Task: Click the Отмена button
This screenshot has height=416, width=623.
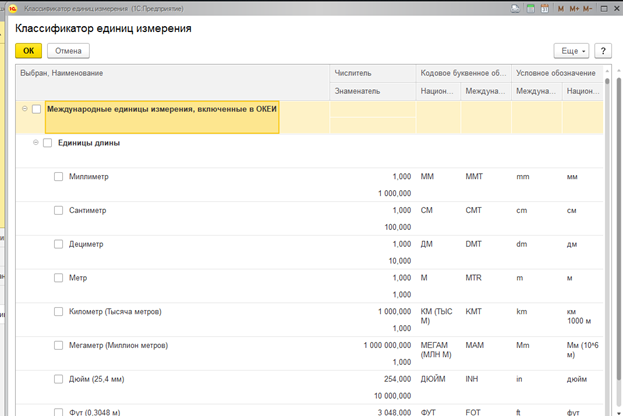Action: (x=68, y=51)
